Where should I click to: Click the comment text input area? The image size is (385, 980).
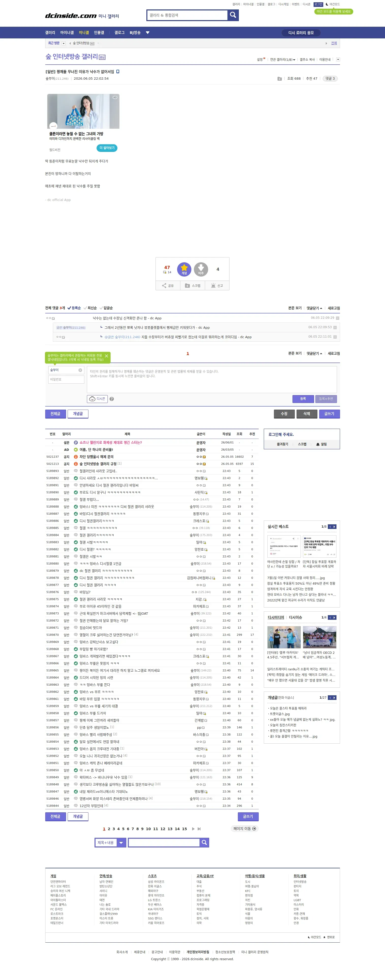[x=212, y=379]
